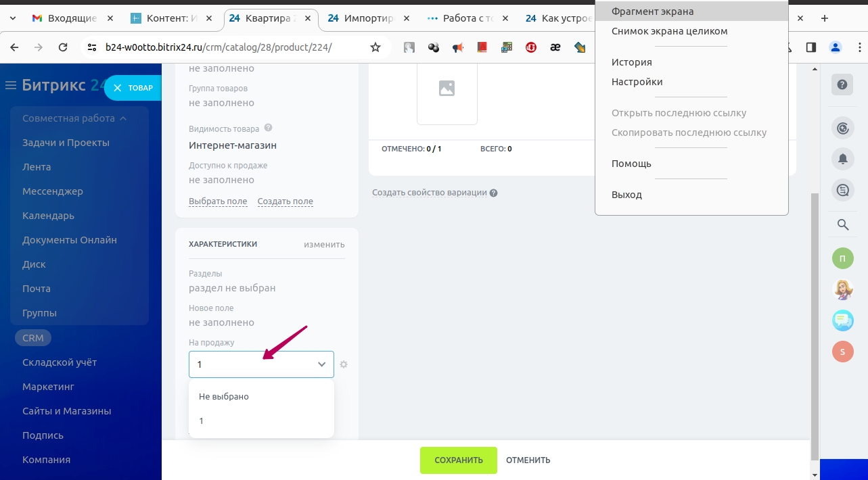Select Снимок экрана целиком menu item
868x480 pixels.
[660, 31]
